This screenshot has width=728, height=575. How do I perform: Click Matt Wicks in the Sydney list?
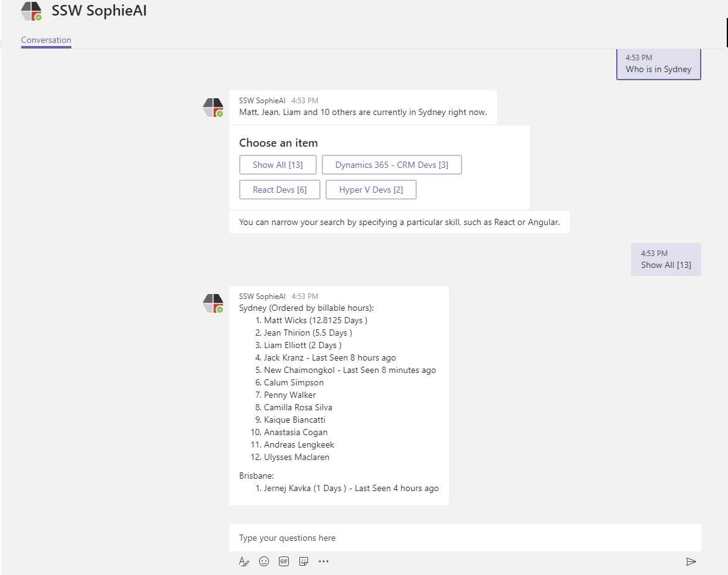(x=285, y=320)
